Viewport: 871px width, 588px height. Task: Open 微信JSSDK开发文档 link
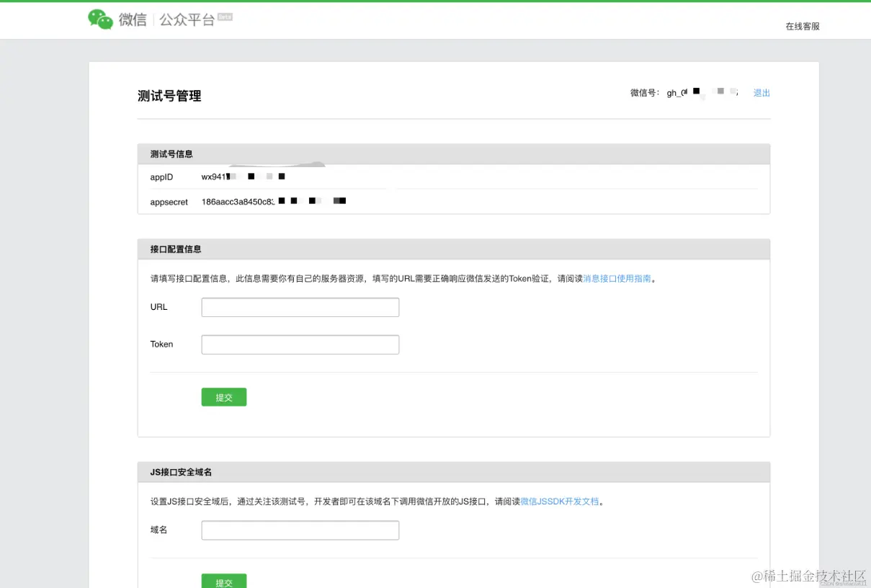tap(560, 502)
